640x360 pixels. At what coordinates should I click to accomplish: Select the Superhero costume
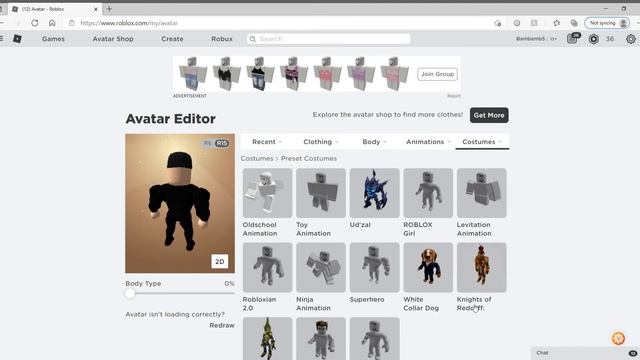point(374,267)
